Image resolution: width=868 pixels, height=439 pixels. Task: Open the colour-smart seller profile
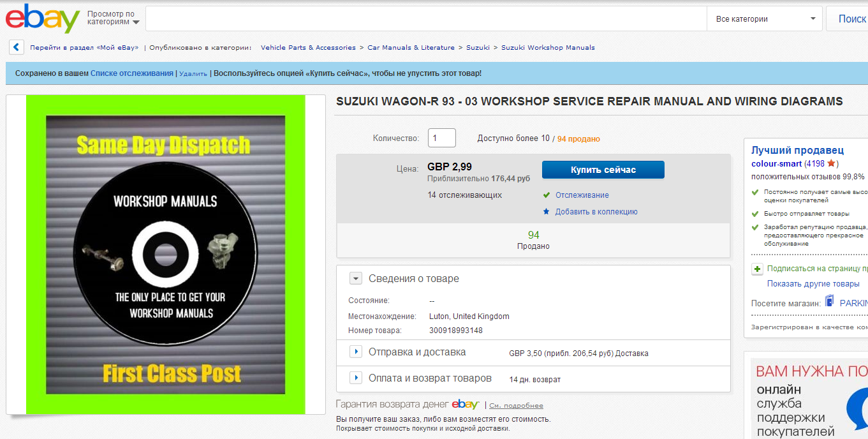[776, 164]
